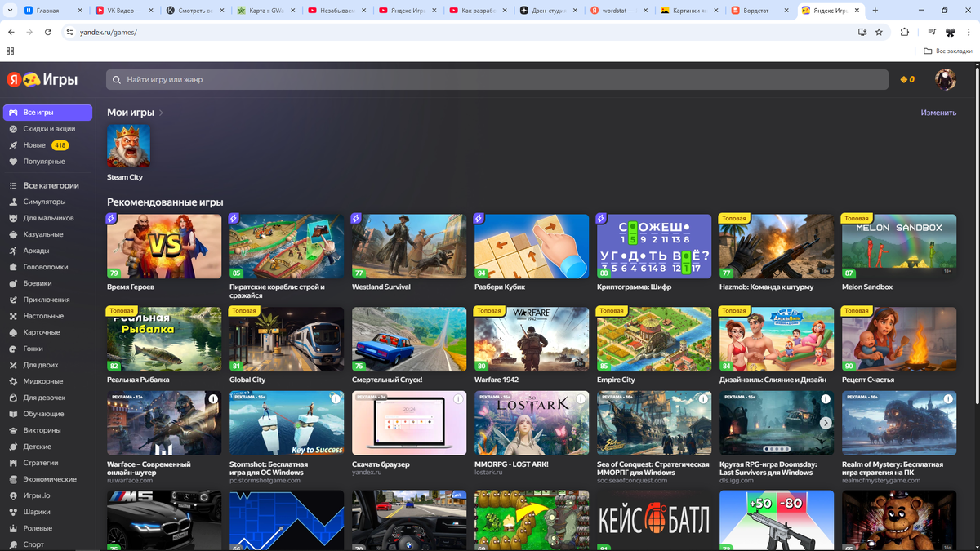Open the Гонки category

coord(33,349)
